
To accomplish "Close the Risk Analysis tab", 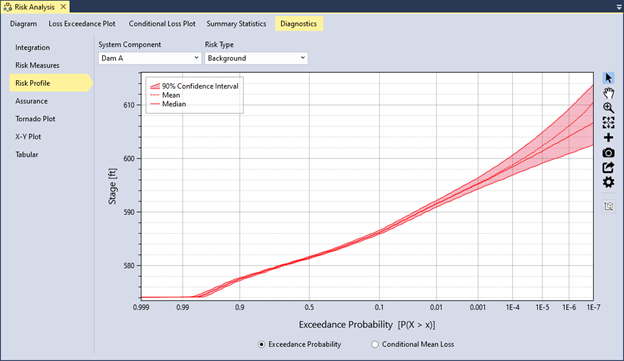I will pyautogui.click(x=63, y=7).
